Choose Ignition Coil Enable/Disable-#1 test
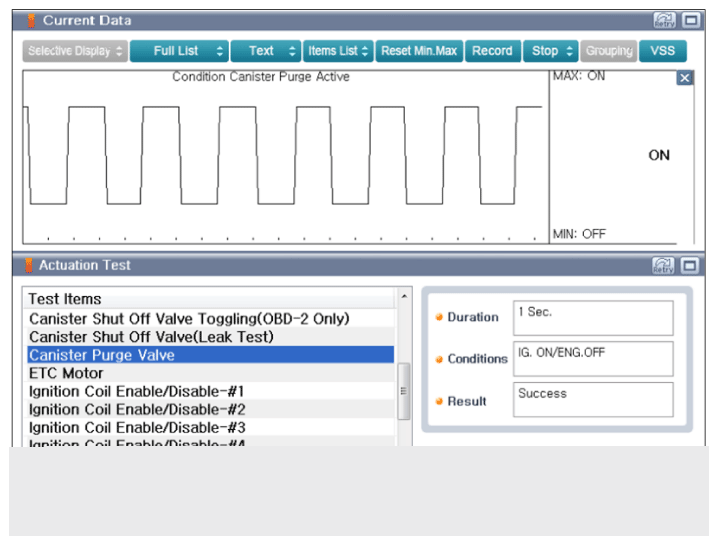 (137, 391)
